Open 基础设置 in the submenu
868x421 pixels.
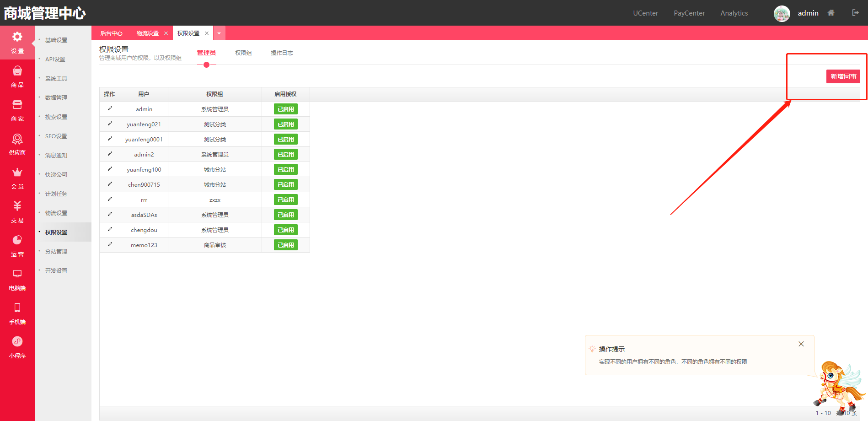click(56, 40)
